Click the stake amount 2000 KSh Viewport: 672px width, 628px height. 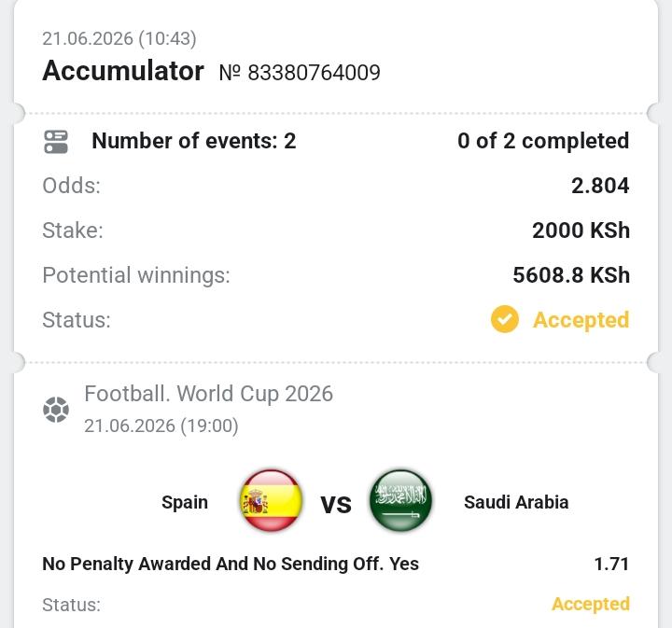coord(581,230)
